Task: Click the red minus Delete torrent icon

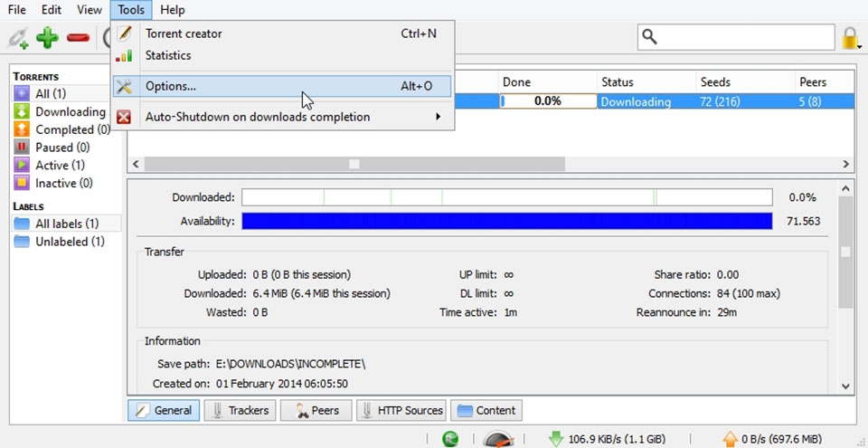Action: (x=78, y=38)
